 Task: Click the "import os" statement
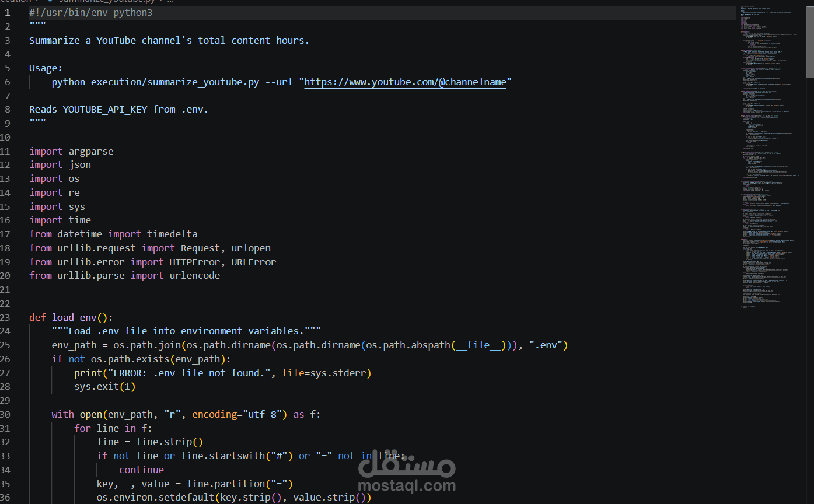54,178
